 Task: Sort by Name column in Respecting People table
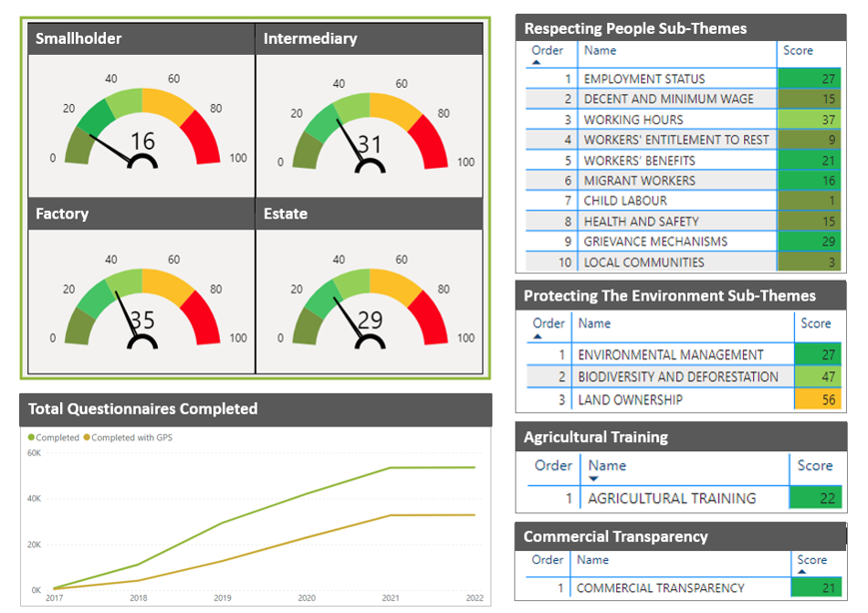tap(600, 51)
